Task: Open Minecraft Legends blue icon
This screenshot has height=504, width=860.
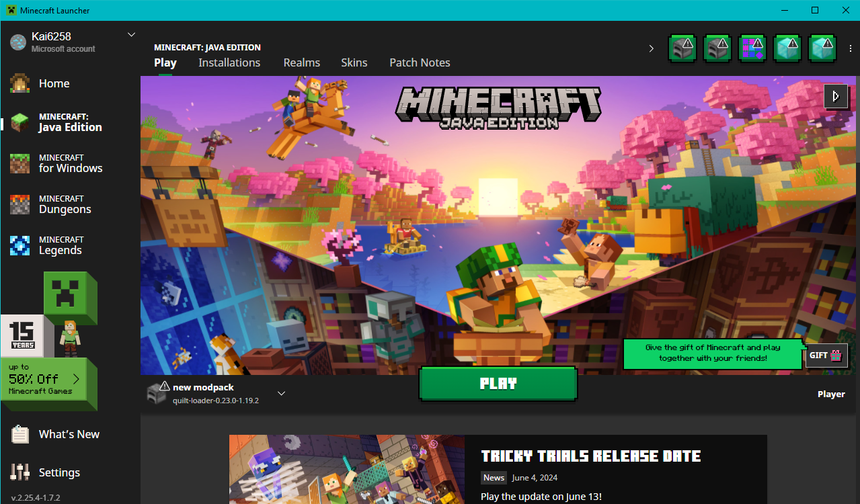Action: [19, 245]
